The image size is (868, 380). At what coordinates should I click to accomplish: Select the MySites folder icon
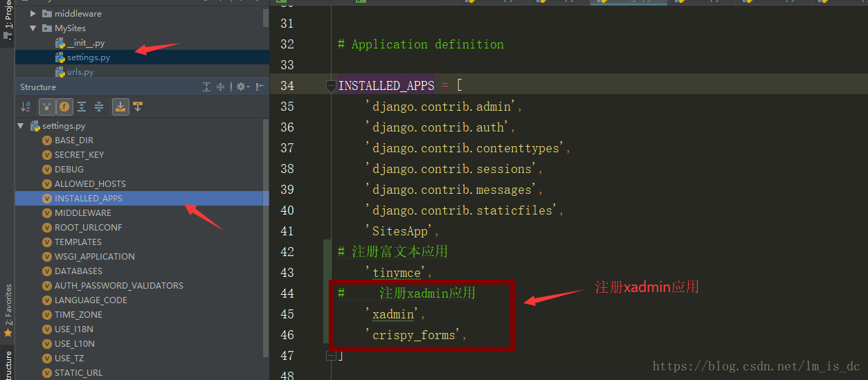(47, 28)
